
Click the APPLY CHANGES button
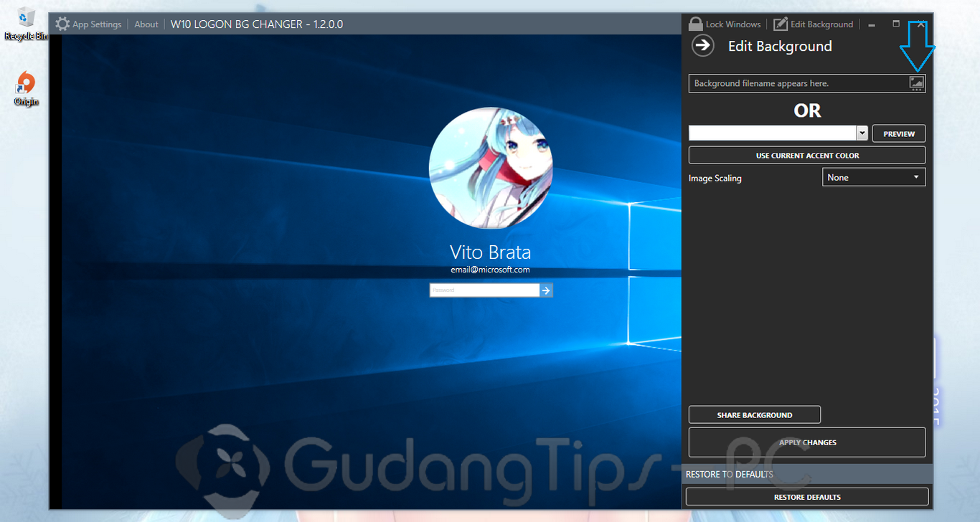pos(807,442)
